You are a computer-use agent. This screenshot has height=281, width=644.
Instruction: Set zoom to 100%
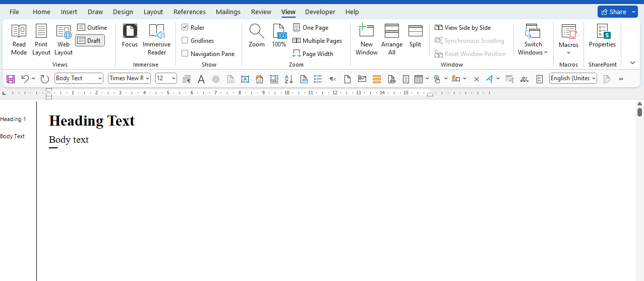click(x=279, y=36)
